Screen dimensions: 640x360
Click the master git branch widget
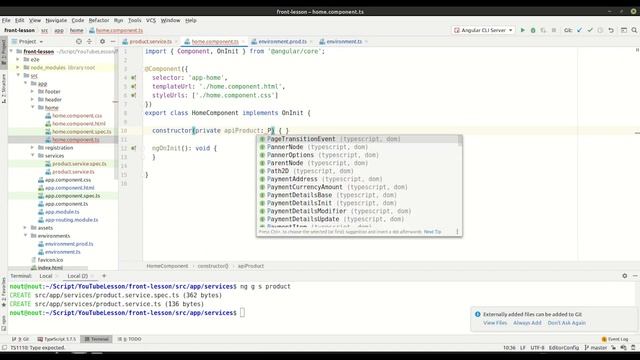click(596, 348)
